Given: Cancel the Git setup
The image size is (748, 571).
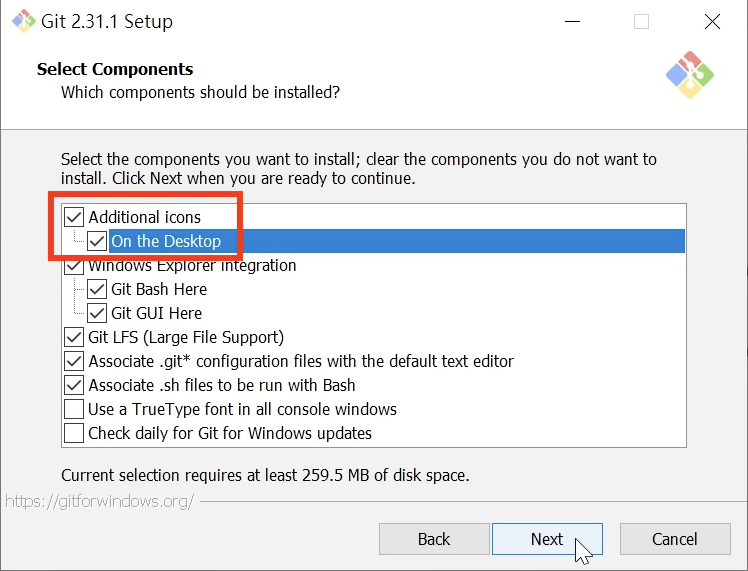Looking at the screenshot, I should click(674, 539).
